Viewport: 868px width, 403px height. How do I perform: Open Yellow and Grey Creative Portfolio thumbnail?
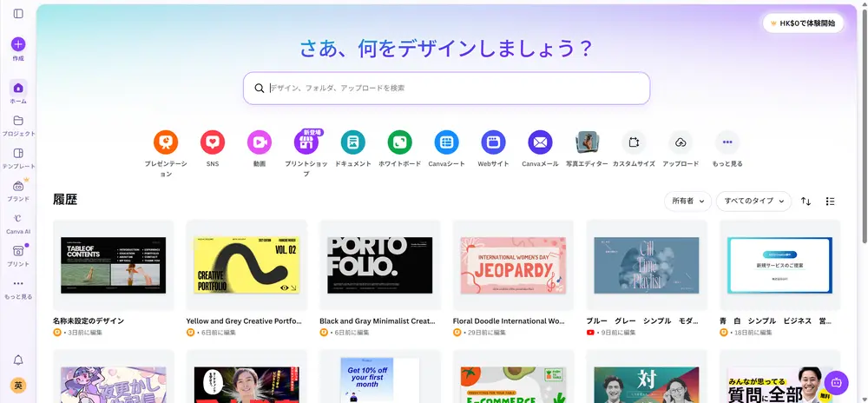(247, 265)
